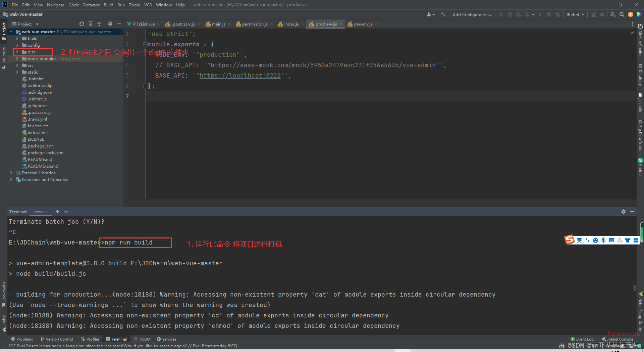Open the VCS menu

tap(148, 5)
